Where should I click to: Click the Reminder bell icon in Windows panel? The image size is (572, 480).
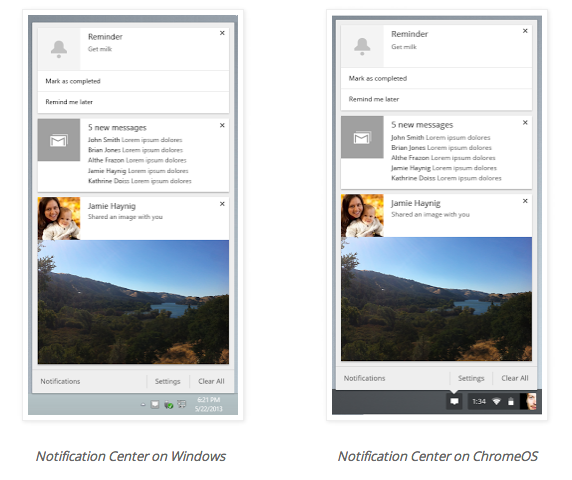59,49
